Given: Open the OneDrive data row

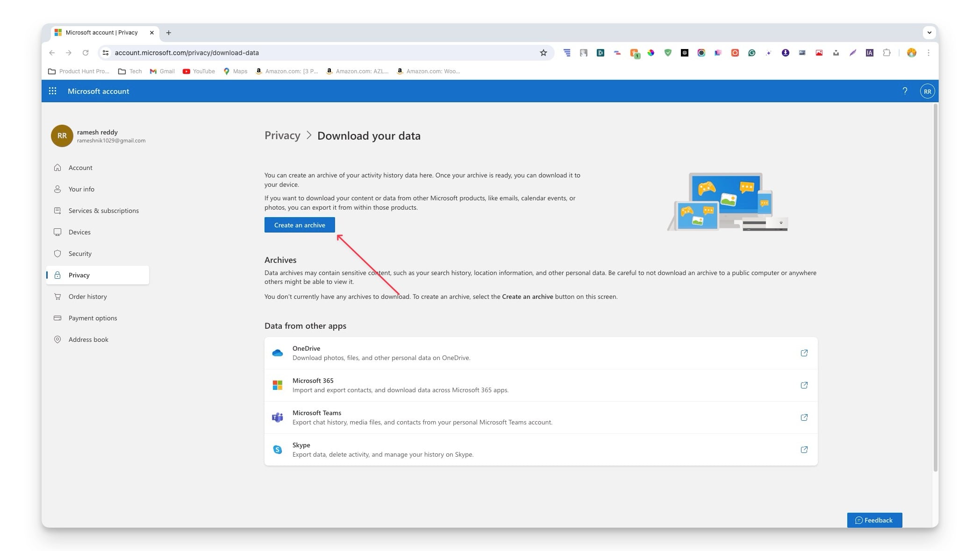Looking at the screenshot, I should [x=541, y=353].
